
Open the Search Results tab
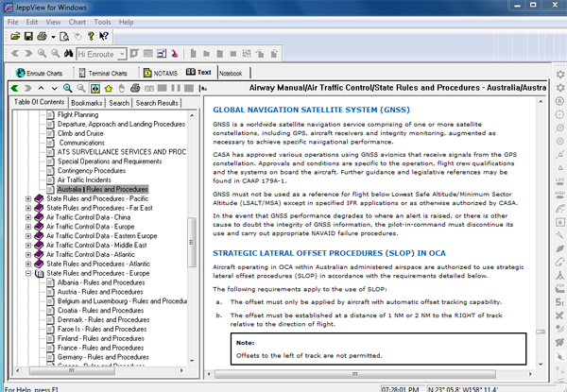(157, 103)
